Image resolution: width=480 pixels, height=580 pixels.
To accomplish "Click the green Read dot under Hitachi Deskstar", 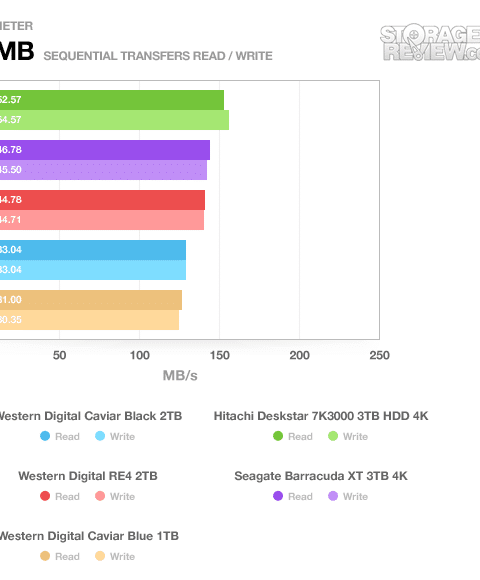I will coord(278,436).
